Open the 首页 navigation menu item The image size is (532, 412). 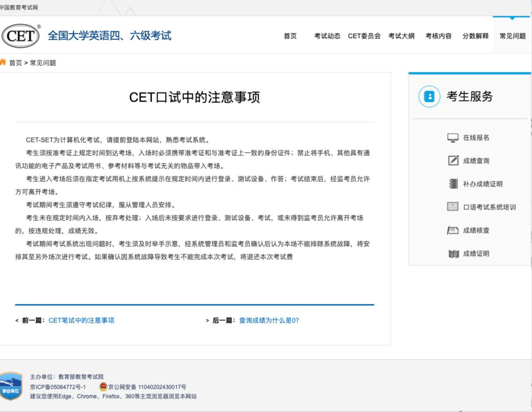290,36
